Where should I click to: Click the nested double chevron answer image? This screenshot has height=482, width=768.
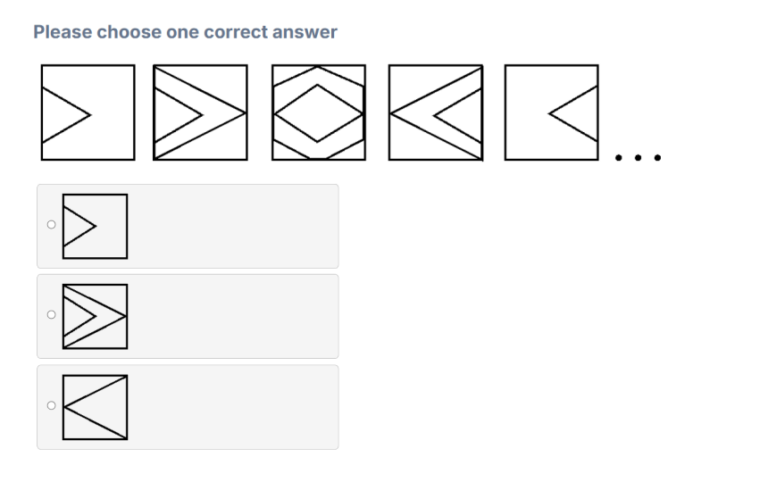tap(95, 316)
